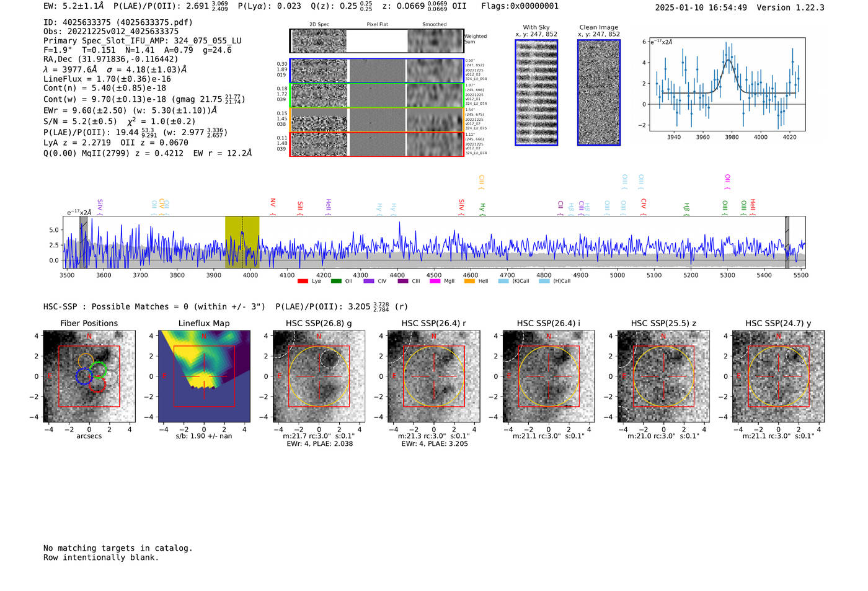Click the λ = 3977.6Å wavelength line
The width and height of the screenshot is (868, 591).
pyautogui.click(x=115, y=69)
